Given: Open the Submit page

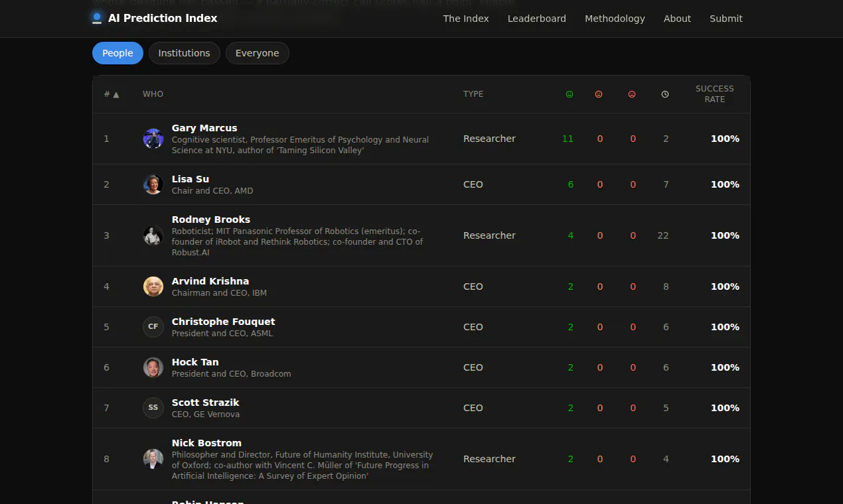Looking at the screenshot, I should (x=726, y=19).
